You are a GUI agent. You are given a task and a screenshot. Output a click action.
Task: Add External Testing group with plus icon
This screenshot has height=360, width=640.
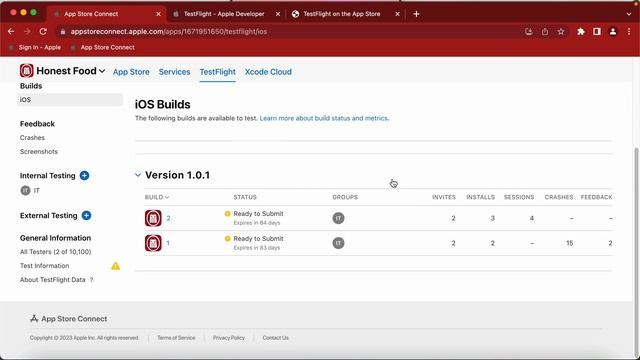click(x=86, y=216)
